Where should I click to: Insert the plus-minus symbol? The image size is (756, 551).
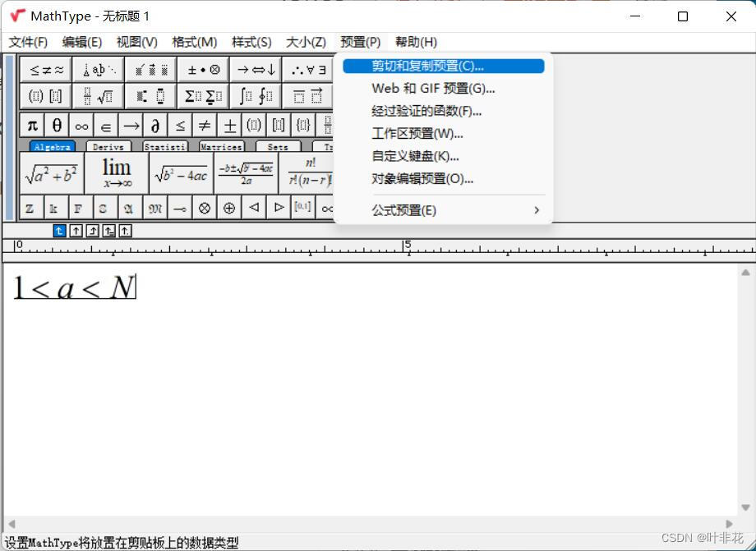pos(229,126)
